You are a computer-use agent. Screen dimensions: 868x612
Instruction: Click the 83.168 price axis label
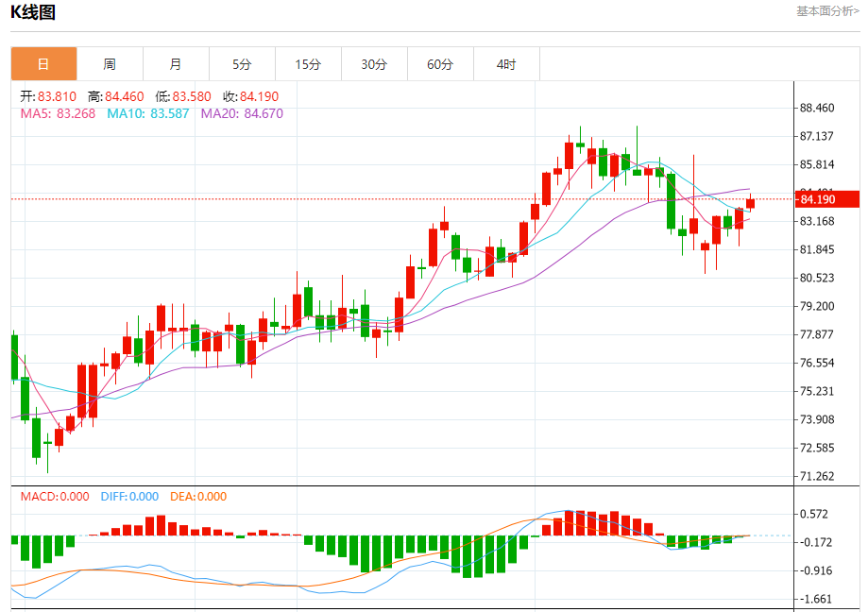coord(817,221)
